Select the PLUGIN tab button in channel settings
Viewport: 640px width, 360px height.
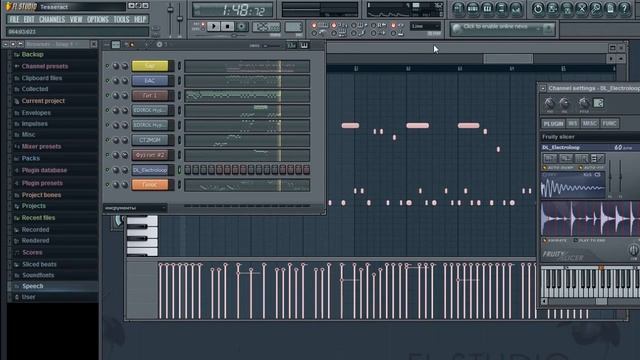click(553, 123)
